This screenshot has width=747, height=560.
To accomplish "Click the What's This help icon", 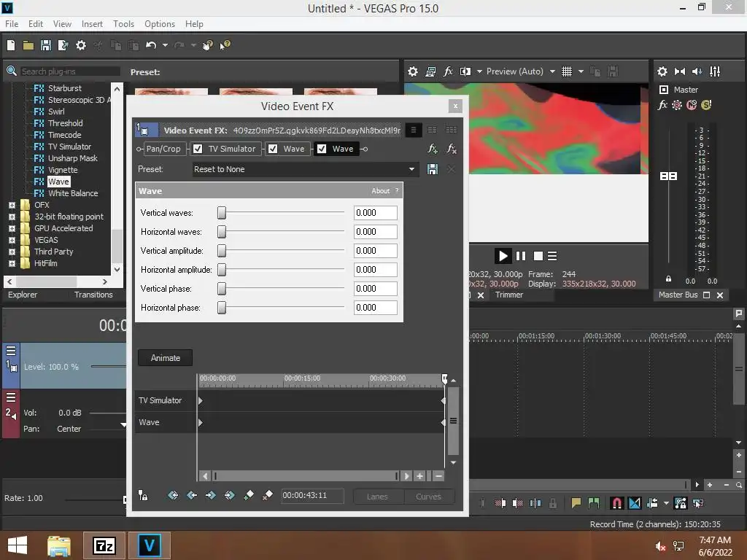I will (x=225, y=45).
